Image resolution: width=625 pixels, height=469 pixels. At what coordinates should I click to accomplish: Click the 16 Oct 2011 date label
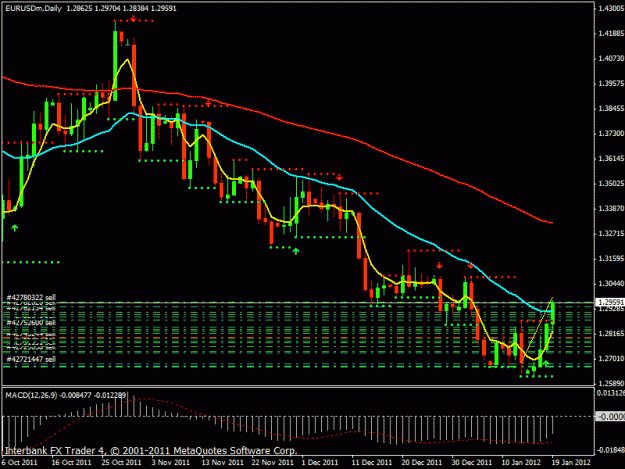point(71,463)
